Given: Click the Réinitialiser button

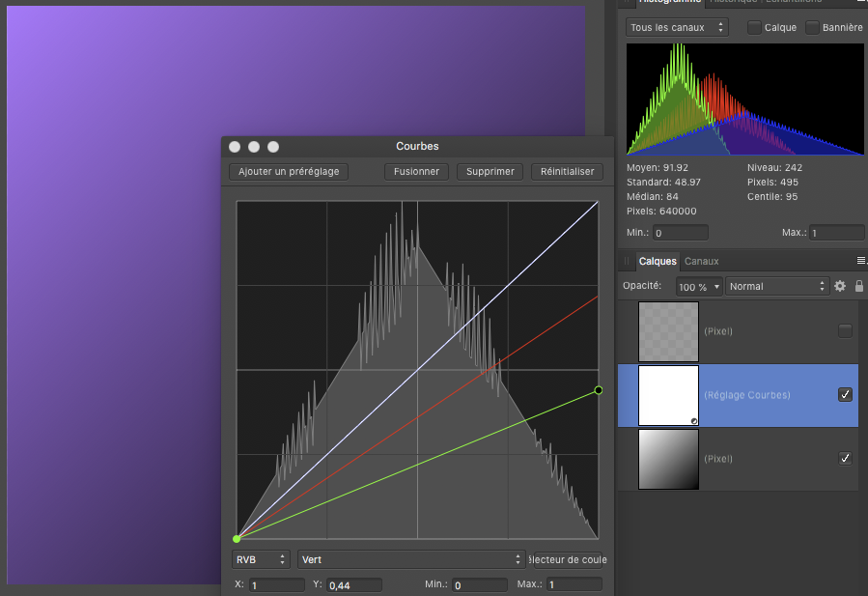Looking at the screenshot, I should pyautogui.click(x=568, y=172).
